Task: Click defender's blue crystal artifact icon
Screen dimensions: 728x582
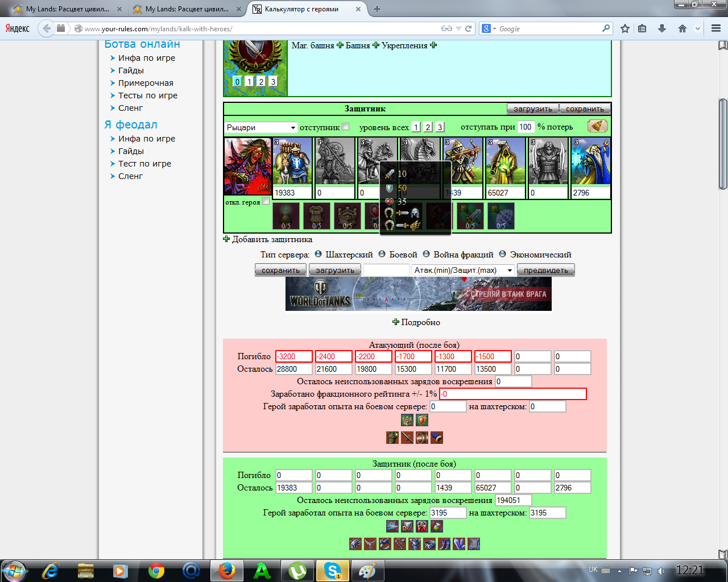Action: pyautogui.click(x=459, y=544)
